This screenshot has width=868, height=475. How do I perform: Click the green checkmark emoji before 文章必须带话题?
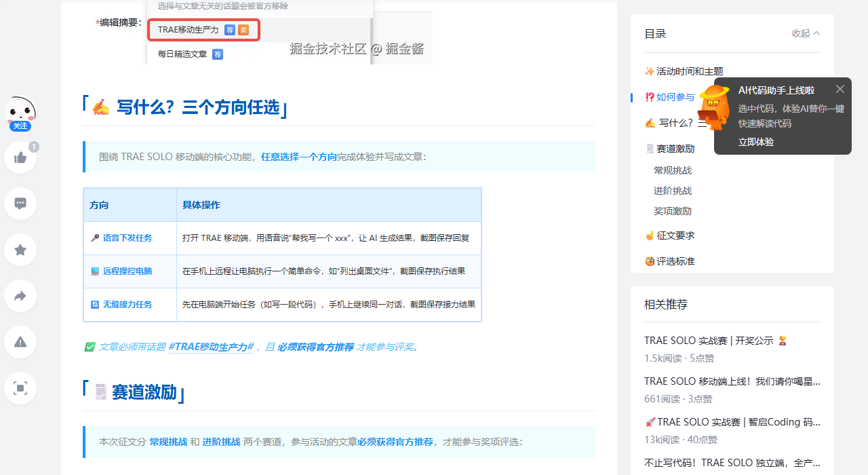click(90, 347)
